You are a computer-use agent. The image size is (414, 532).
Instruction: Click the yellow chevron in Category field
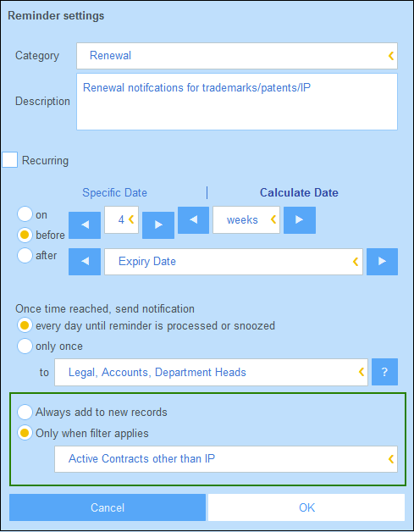pos(391,56)
